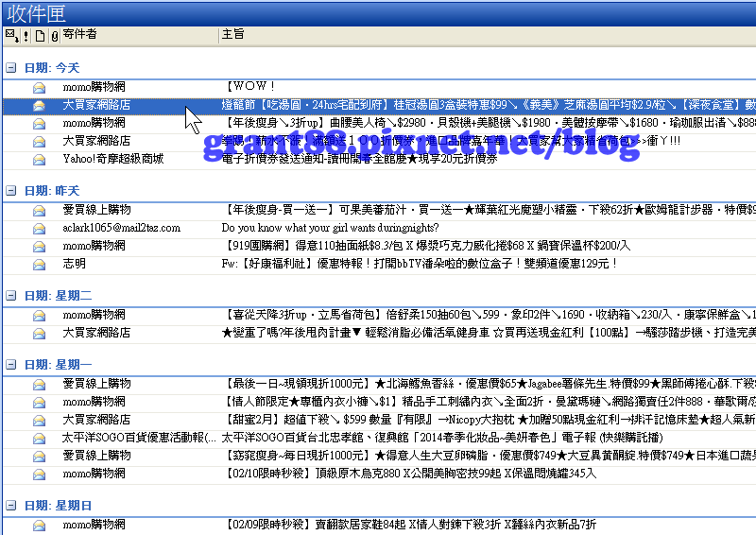Open the email from sender 志明
Screen dimensions: 756x535
coord(75,264)
